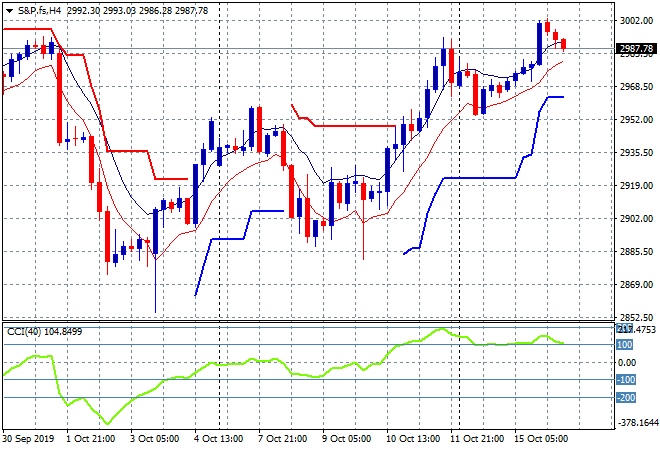Click the CCI(40) 104.8499 indicator label

[x=45, y=332]
